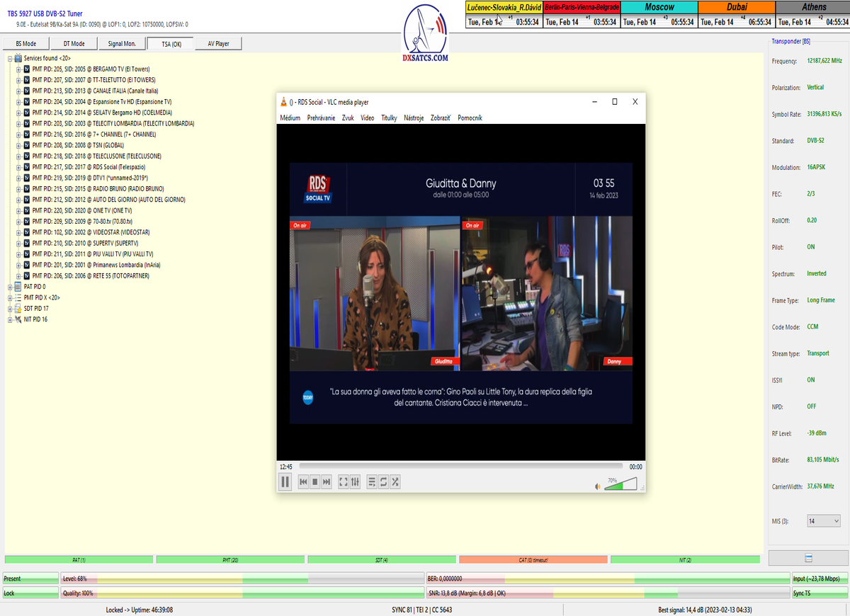Click the Stop playback button
This screenshot has height=616, width=850.
click(x=315, y=482)
